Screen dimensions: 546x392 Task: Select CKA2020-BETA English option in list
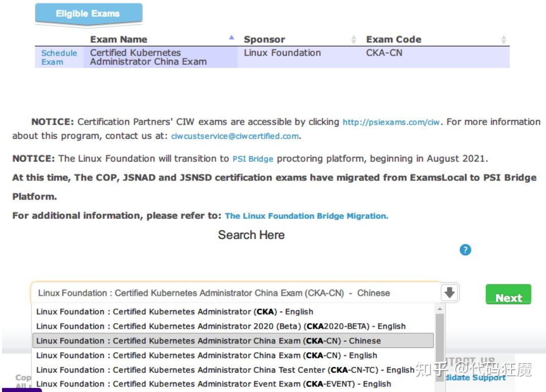[221, 326]
